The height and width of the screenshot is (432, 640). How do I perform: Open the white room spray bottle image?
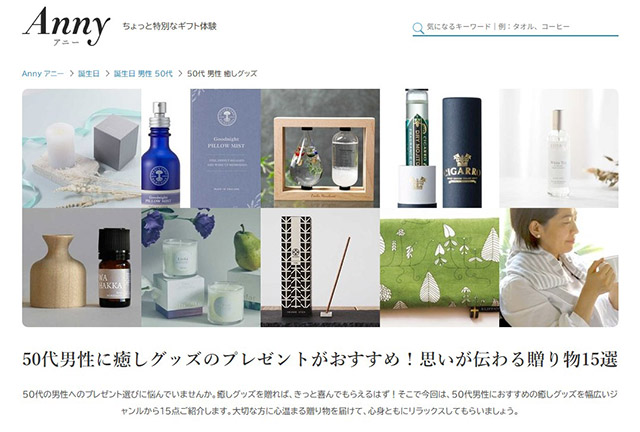tap(559, 148)
